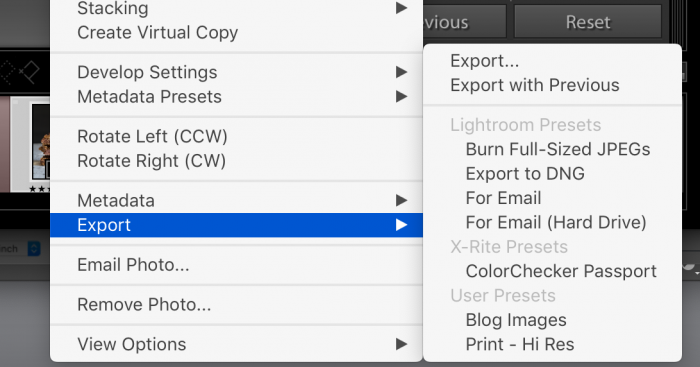Click the Reset button

588,21
